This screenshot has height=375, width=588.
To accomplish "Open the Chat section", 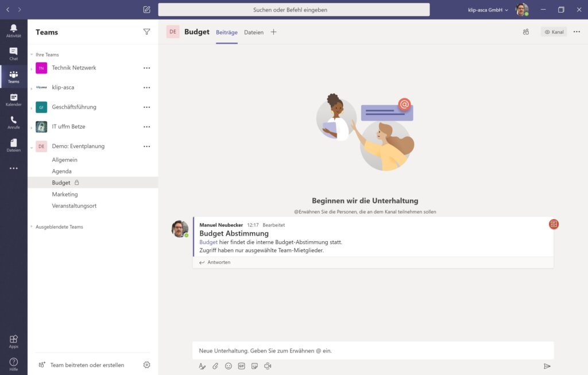I will coord(14,53).
